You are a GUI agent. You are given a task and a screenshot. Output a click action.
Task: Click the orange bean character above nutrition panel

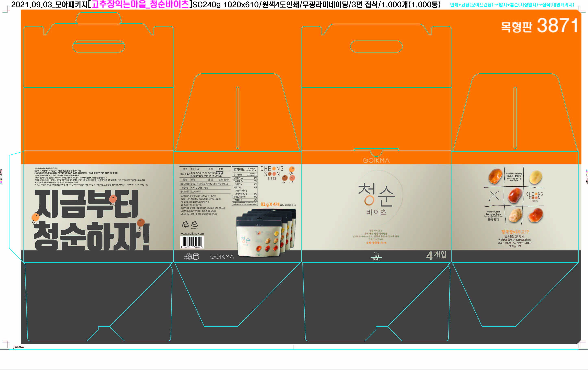click(292, 170)
